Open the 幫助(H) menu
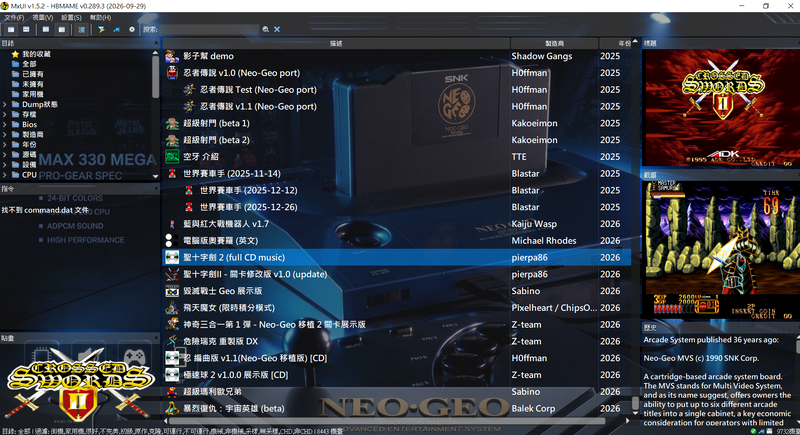Image resolution: width=800 pixels, height=435 pixels. click(101, 17)
